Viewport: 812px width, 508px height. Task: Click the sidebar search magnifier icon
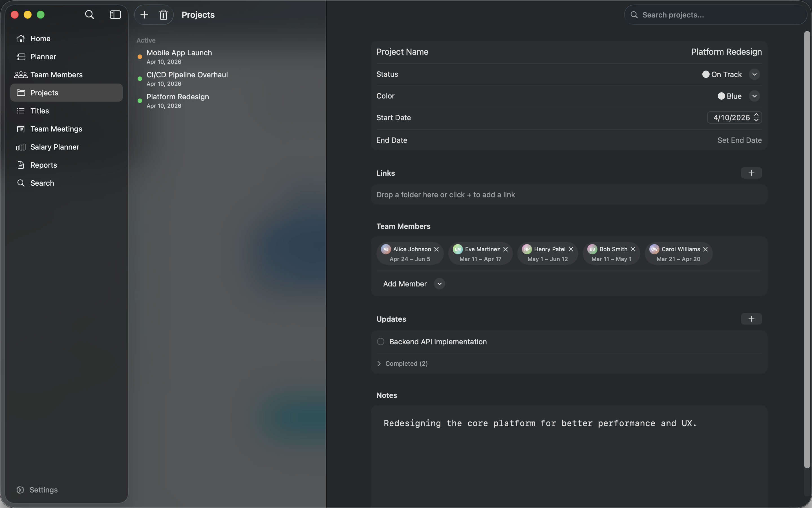tap(89, 15)
